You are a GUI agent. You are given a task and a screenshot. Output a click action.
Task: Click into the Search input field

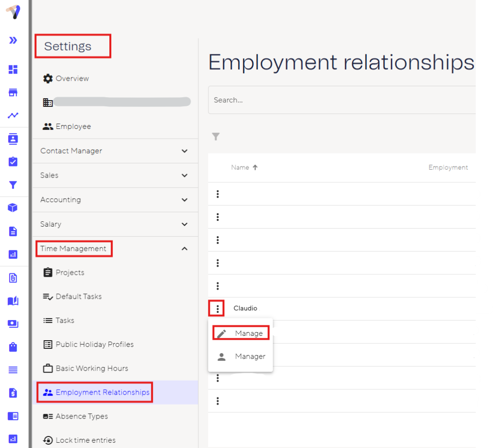[337, 100]
